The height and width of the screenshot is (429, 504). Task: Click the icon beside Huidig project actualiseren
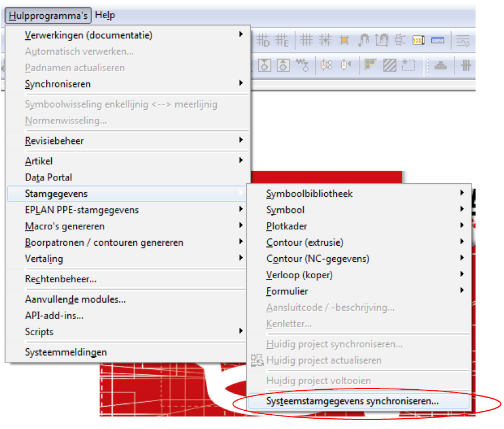tap(257, 360)
